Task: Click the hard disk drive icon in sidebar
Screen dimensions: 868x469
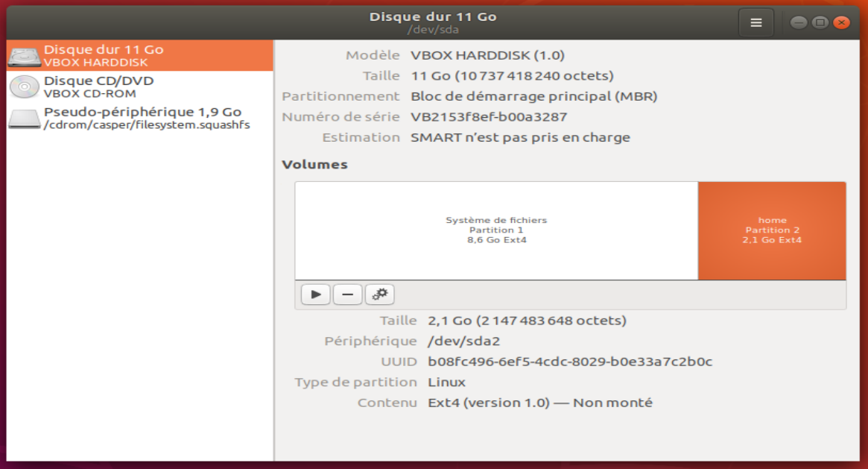Action: tap(25, 56)
